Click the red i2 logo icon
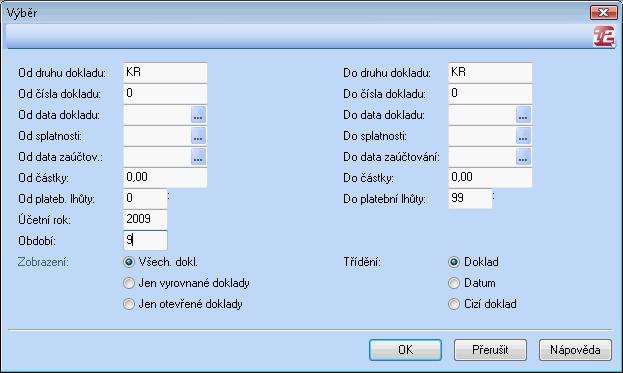This screenshot has width=623, height=373. click(x=604, y=37)
